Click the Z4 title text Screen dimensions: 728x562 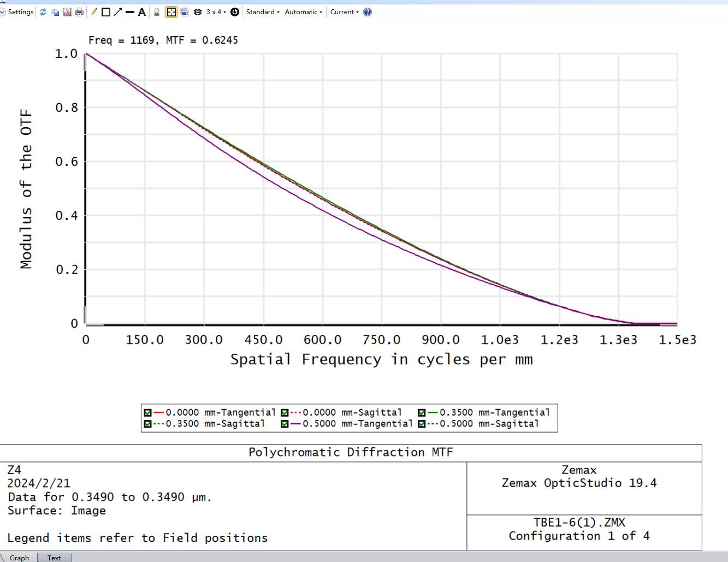(14, 470)
